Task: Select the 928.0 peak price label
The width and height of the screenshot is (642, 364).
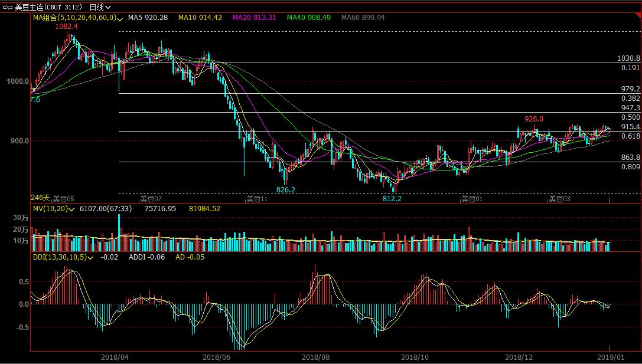Action: coord(533,119)
